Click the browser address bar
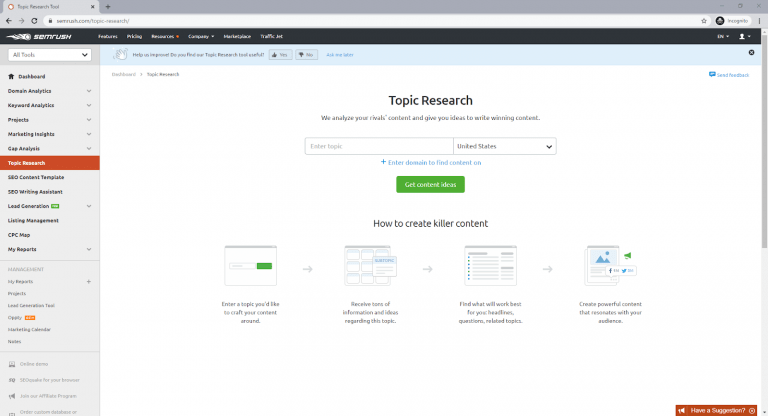Viewport: 768px width, 416px height. click(x=372, y=21)
